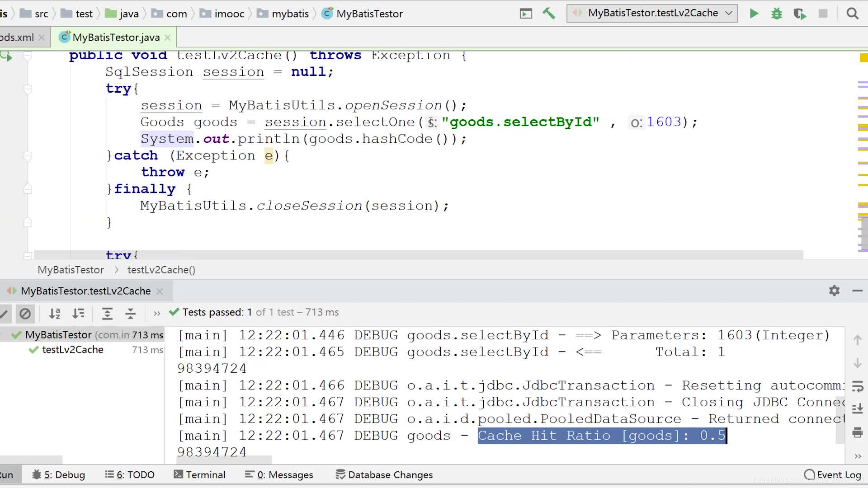Click highlighted 'Cache Hit Ratio [goods]: 0.5' text
Screen dimensions: 868x488
[602, 436]
